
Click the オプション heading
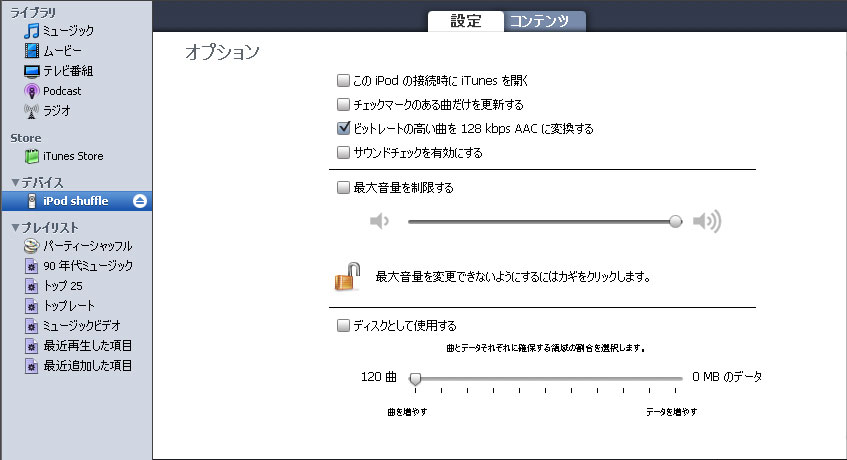coord(223,52)
